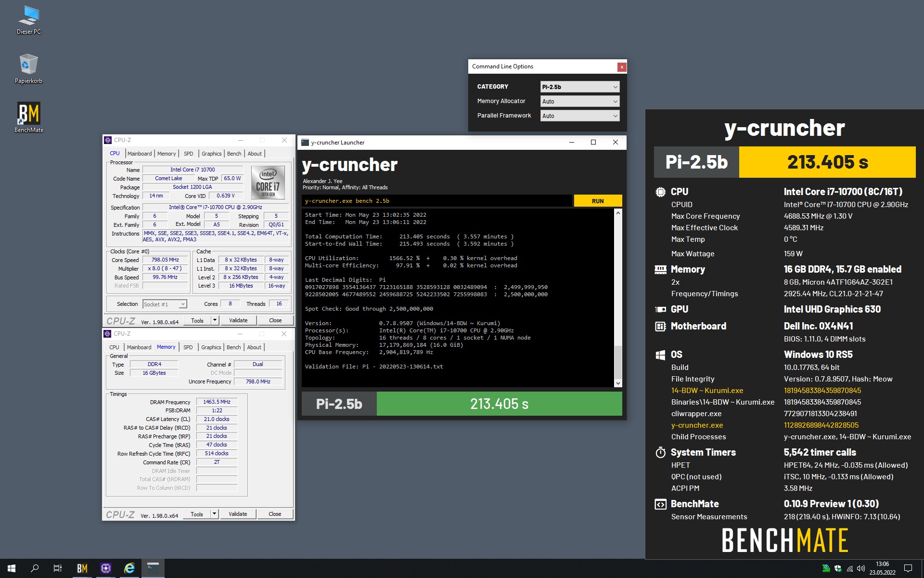Click the network tray icon
The image size is (924, 578).
point(849,568)
